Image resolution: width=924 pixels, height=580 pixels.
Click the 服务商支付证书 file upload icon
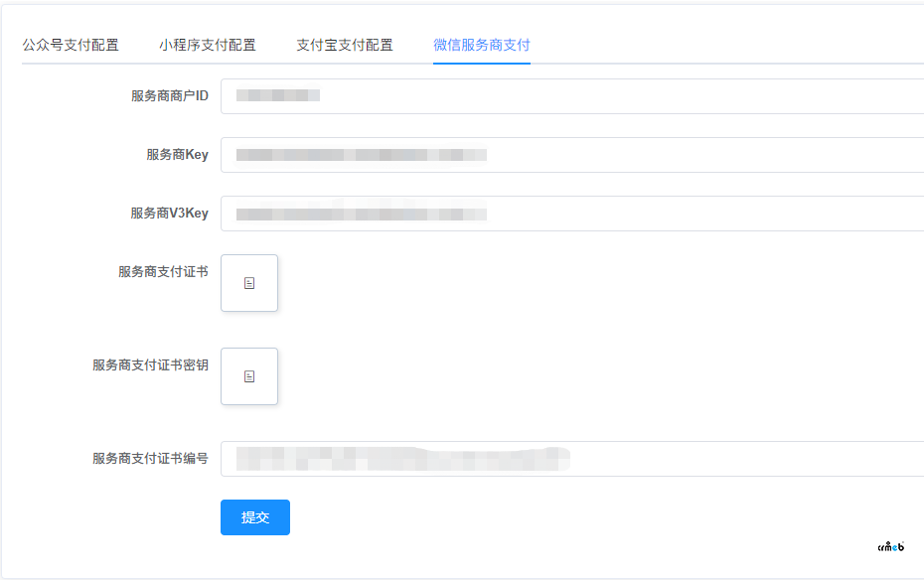[x=249, y=283]
